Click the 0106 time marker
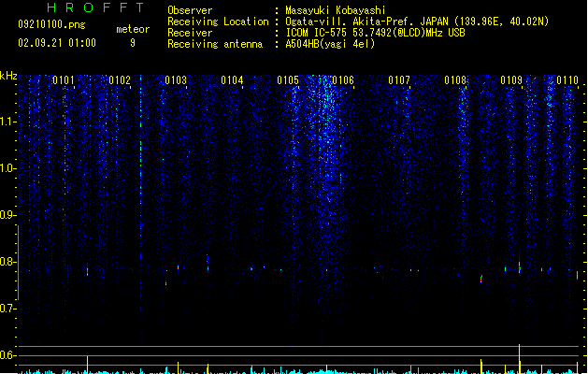 click(343, 80)
